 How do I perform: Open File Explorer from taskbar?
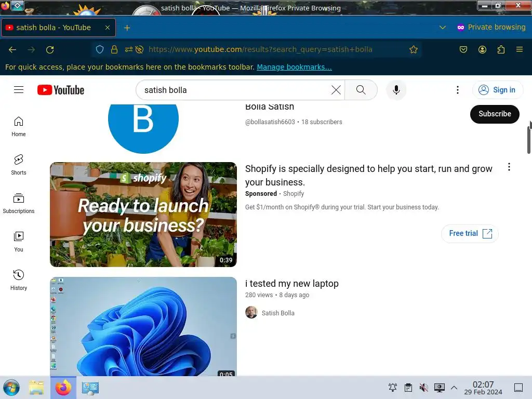click(x=36, y=388)
